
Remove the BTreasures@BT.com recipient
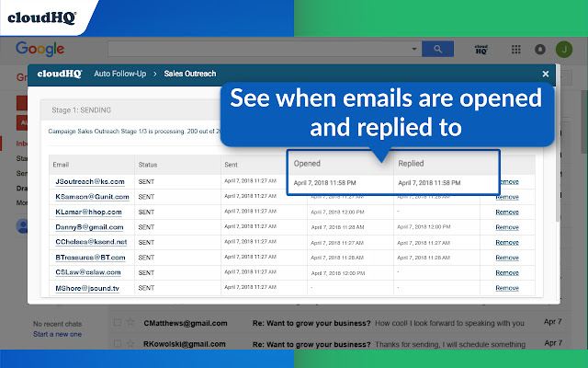[507, 258]
